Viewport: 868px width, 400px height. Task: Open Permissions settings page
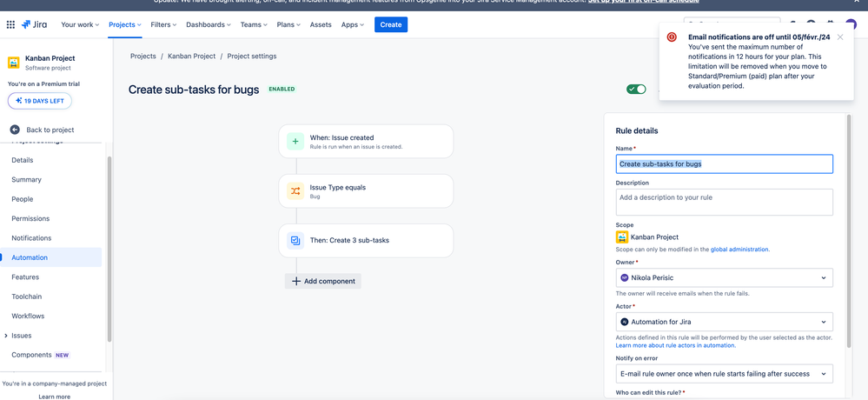click(30, 218)
